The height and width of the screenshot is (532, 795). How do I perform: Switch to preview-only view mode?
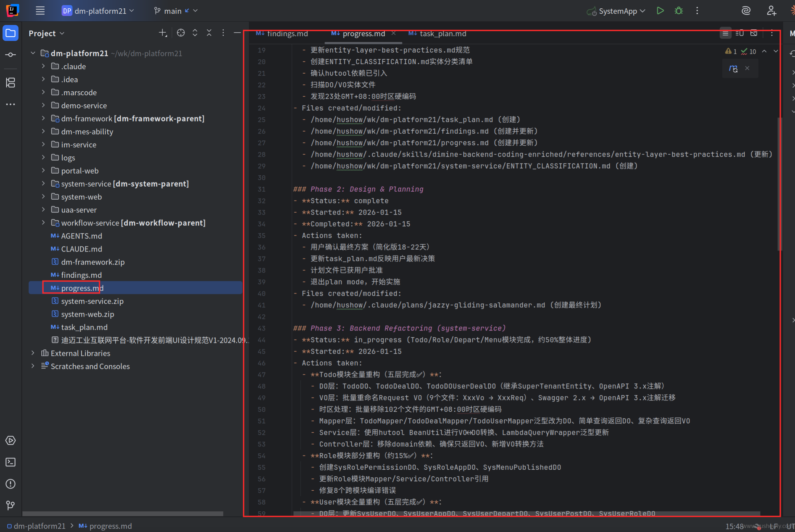click(754, 33)
